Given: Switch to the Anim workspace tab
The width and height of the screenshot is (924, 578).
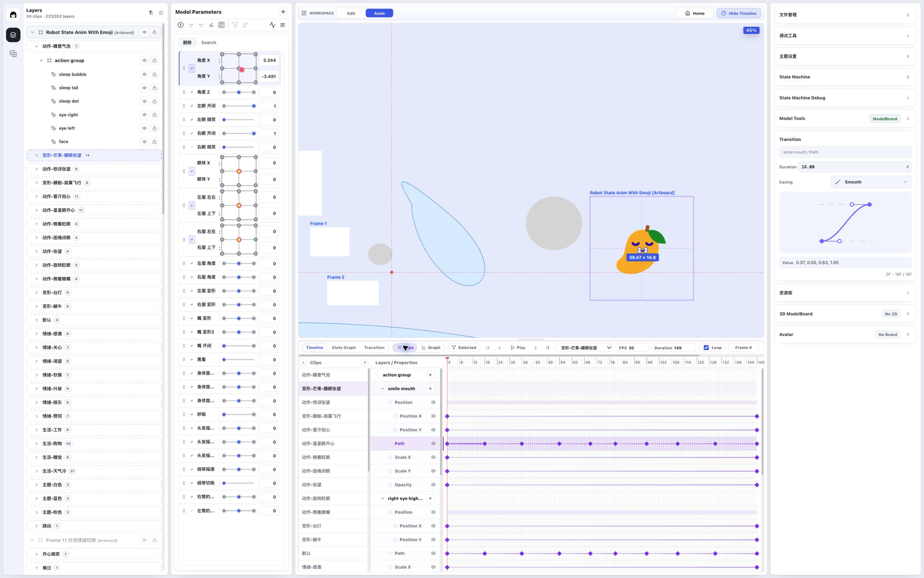Looking at the screenshot, I should pos(379,13).
